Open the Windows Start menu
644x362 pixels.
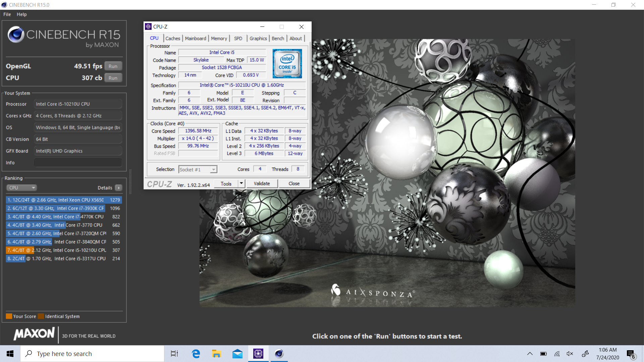tap(10, 354)
